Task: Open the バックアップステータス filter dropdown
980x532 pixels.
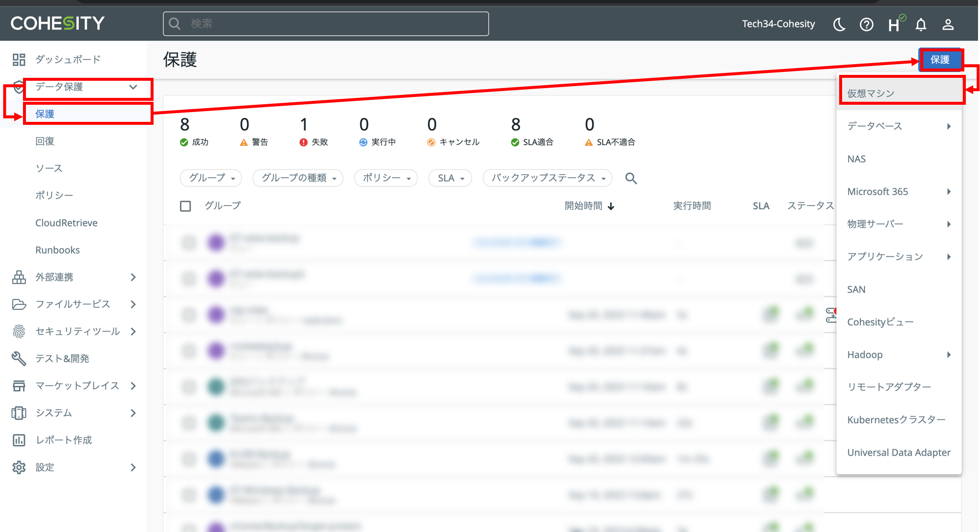Action: (548, 178)
